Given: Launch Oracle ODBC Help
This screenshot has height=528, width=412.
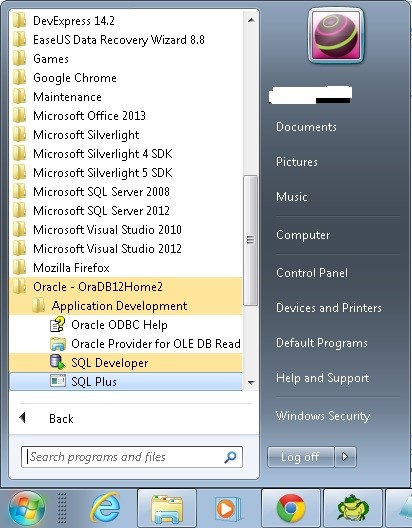Looking at the screenshot, I should click(126, 325).
